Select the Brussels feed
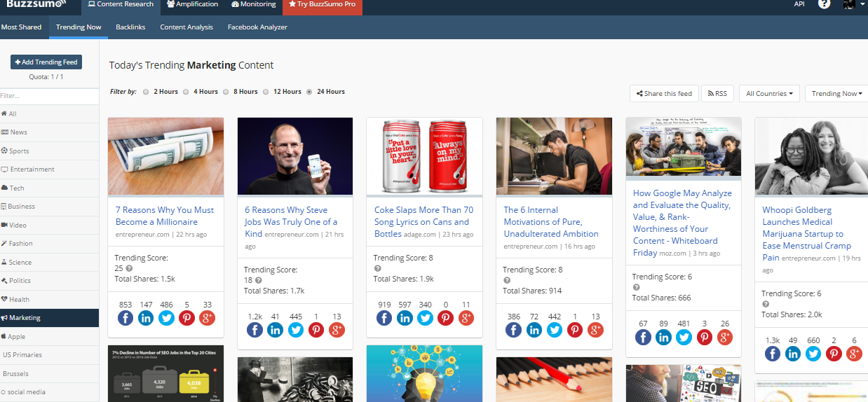The height and width of the screenshot is (402, 868). [49, 373]
